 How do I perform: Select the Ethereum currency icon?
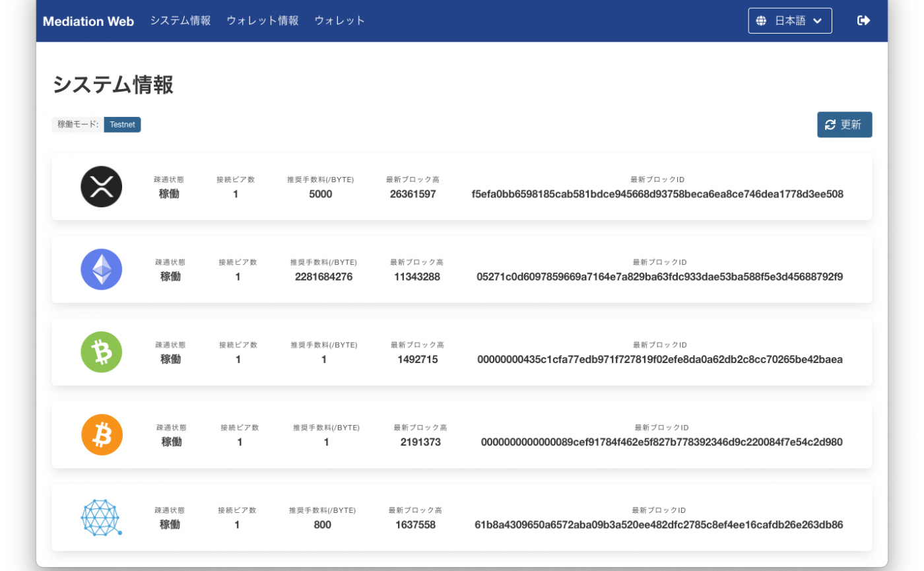coord(102,269)
